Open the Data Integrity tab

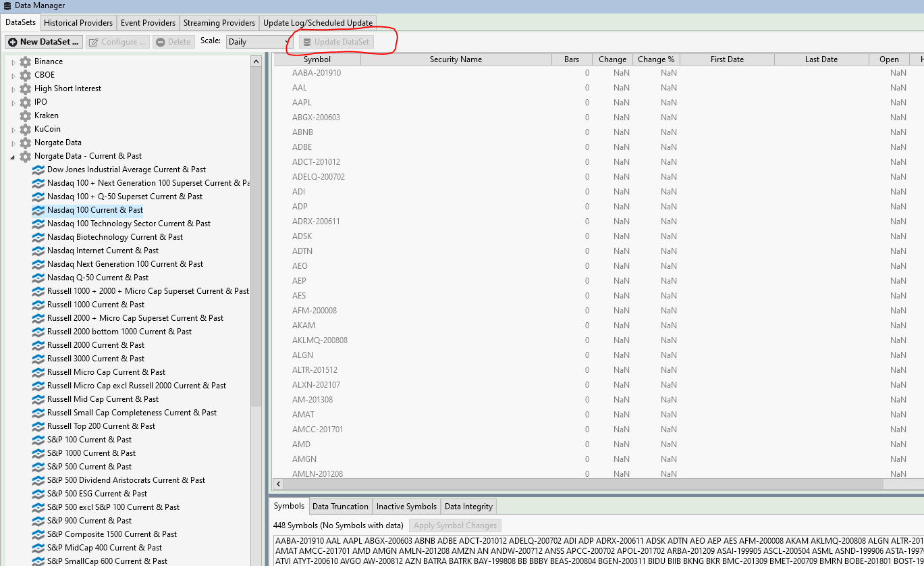[x=468, y=507]
